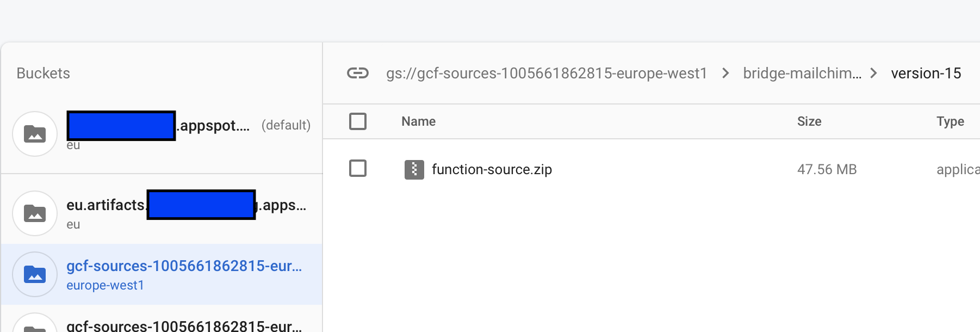Screen dimensions: 980x332
Task: Sort by Type column header
Action: [x=950, y=121]
